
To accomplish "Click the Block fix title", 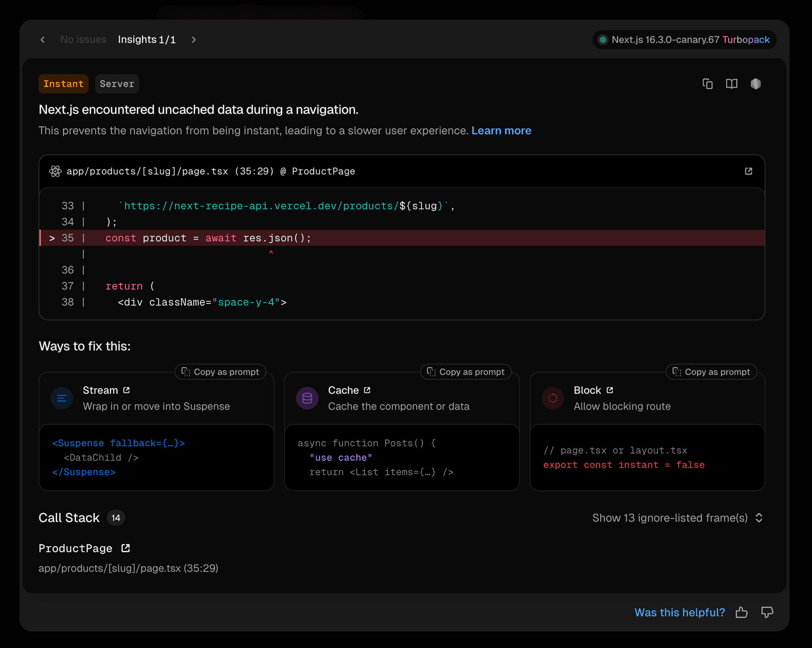I will (587, 390).
